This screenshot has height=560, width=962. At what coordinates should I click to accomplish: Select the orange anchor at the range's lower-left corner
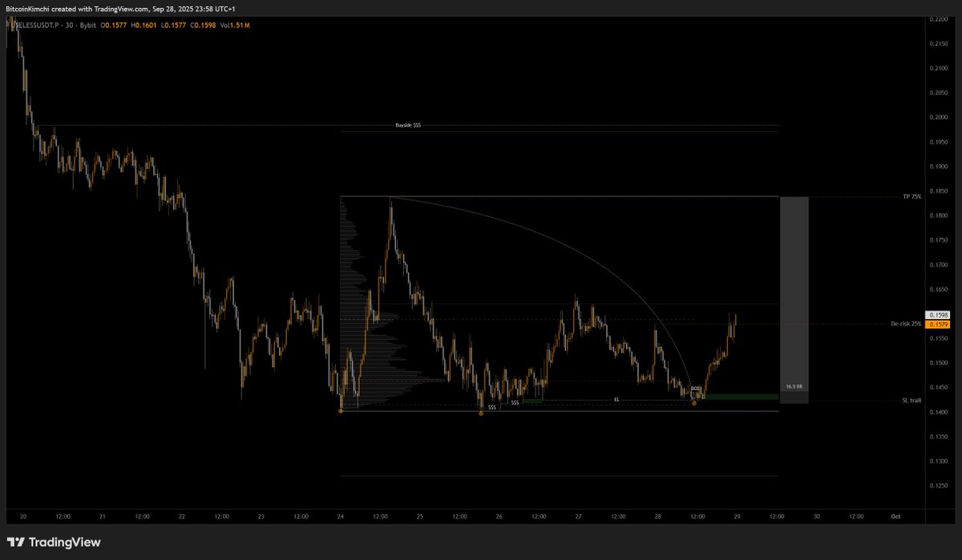click(x=341, y=410)
